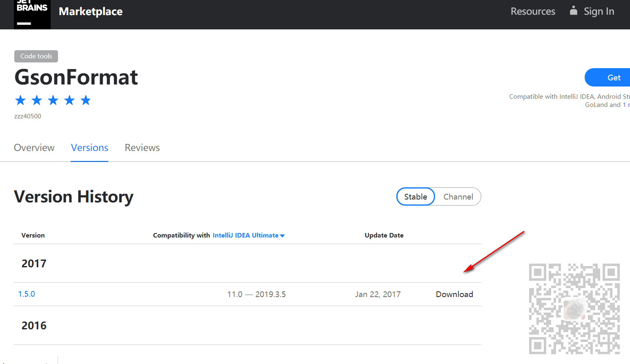The width and height of the screenshot is (630, 364).
Task: Click the first rating star
Action: (x=20, y=100)
